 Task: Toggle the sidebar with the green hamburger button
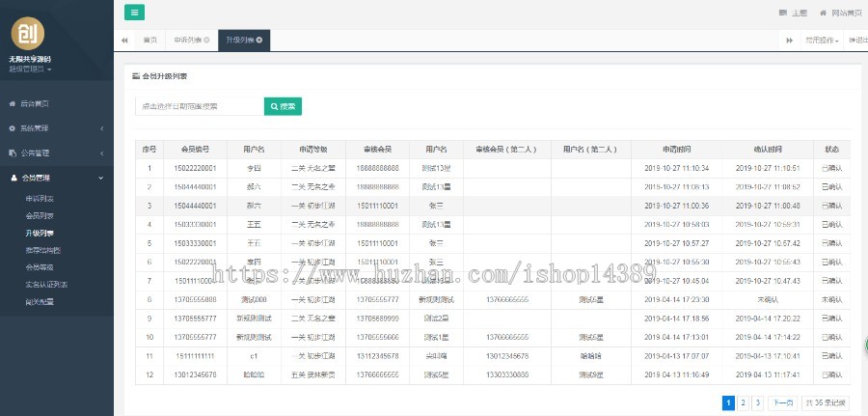coord(134,13)
